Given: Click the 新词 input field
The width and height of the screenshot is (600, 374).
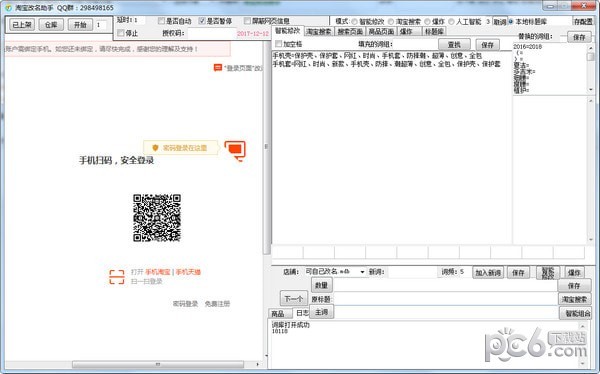Looking at the screenshot, I should click(412, 272).
